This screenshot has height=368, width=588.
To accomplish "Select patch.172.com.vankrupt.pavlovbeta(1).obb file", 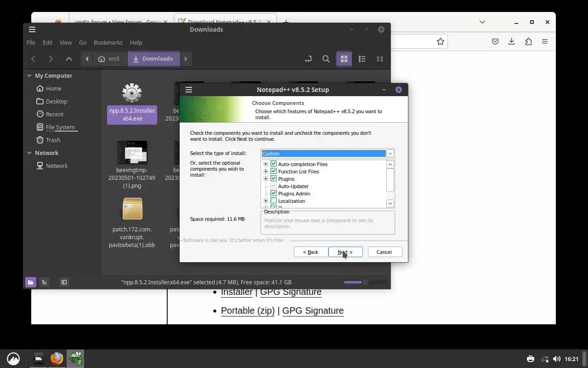I will (132, 223).
